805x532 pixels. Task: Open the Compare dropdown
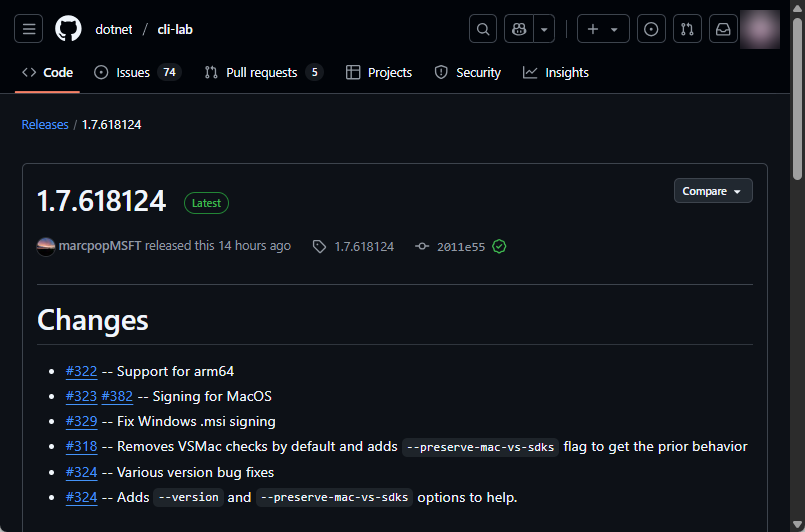pos(712,191)
